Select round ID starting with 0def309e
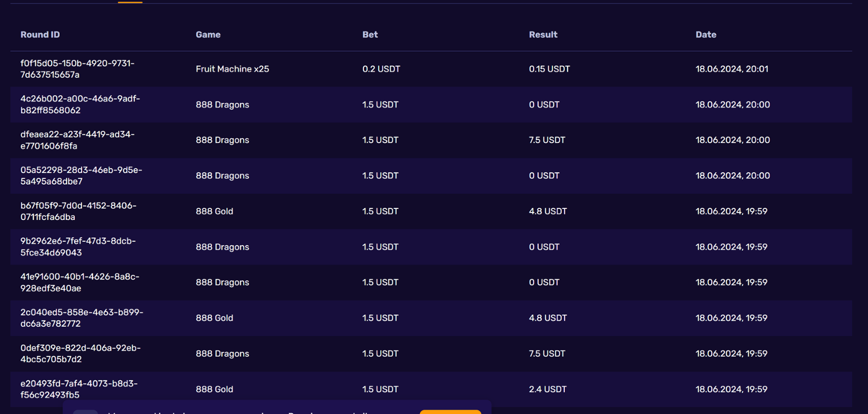The width and height of the screenshot is (868, 414). tap(80, 354)
